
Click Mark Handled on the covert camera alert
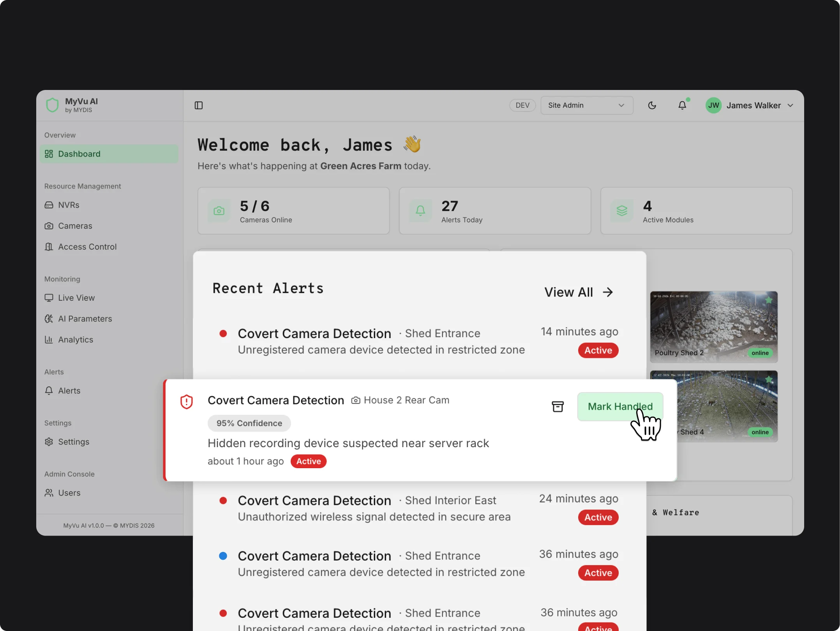(x=620, y=406)
